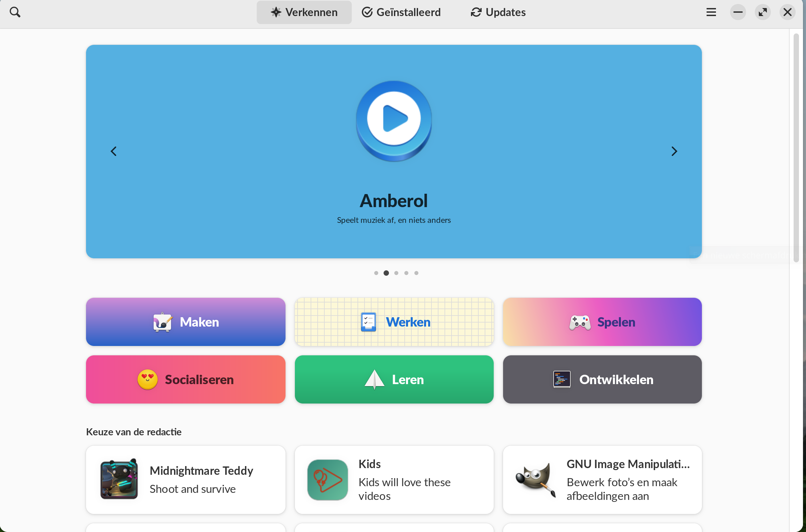The width and height of the screenshot is (806, 532).
Task: Select the Werken category icon
Action: tap(368, 321)
